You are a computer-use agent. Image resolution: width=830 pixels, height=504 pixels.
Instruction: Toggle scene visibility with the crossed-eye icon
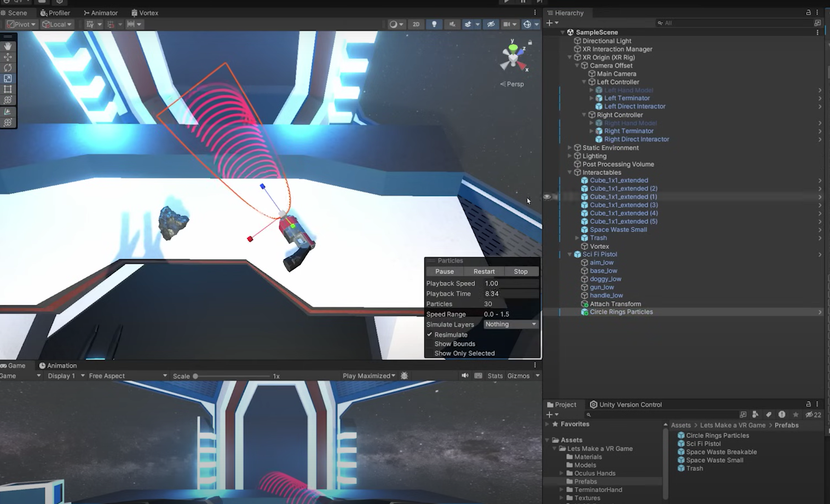pos(491,24)
